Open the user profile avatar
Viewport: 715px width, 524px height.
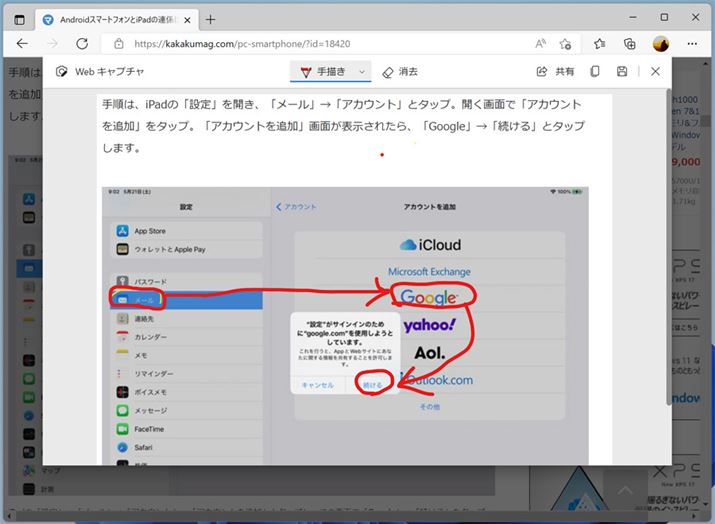(x=660, y=44)
